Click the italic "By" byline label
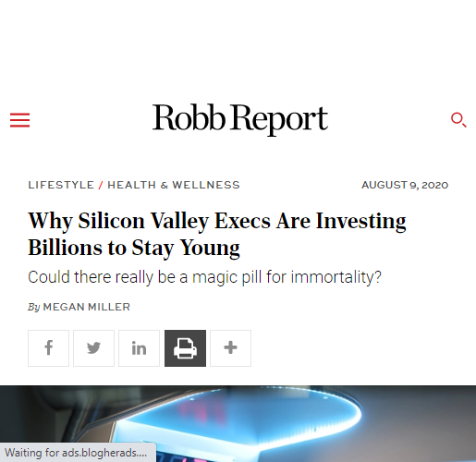The width and height of the screenshot is (476, 462). click(34, 308)
